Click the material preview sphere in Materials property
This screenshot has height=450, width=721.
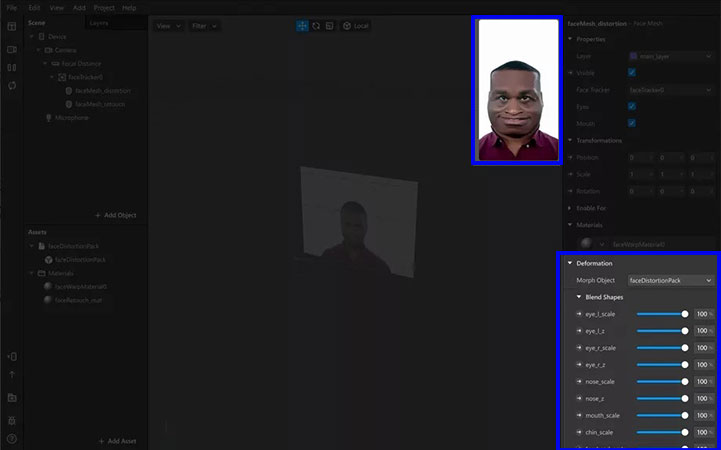tap(586, 244)
